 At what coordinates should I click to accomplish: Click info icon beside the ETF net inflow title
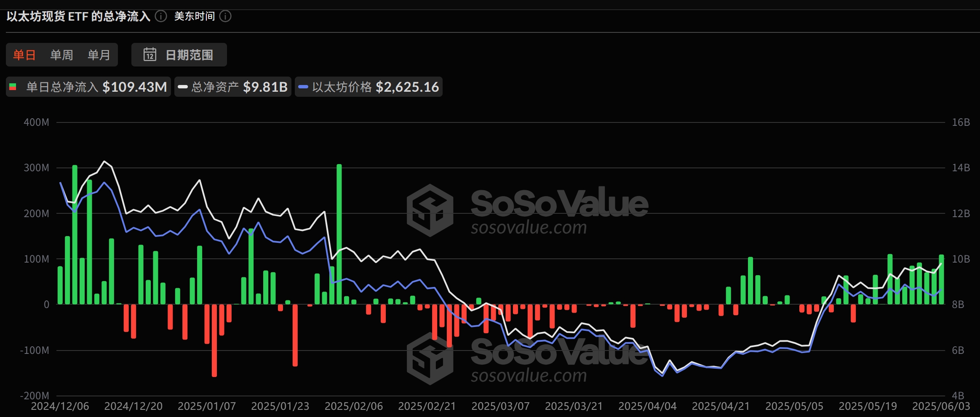click(161, 16)
